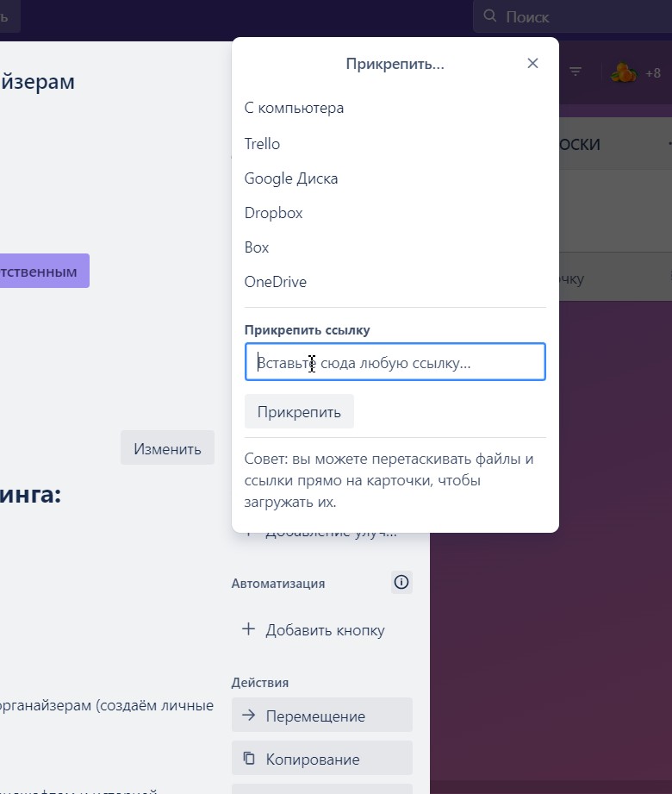Click the info icon next to Автоматизация

coord(401,582)
